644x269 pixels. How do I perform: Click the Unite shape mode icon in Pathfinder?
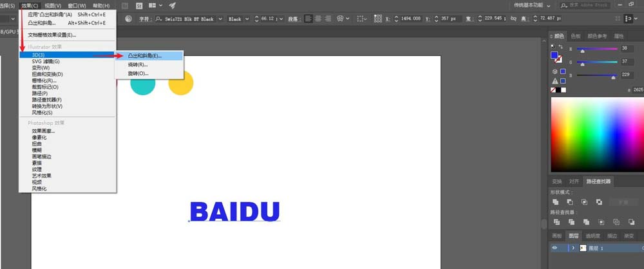pyautogui.click(x=556, y=201)
